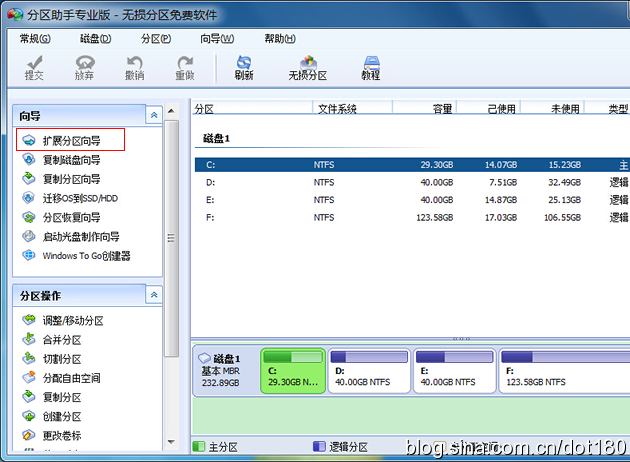Select the C: partition block in disk map
The width and height of the screenshot is (630, 462).
(x=293, y=371)
